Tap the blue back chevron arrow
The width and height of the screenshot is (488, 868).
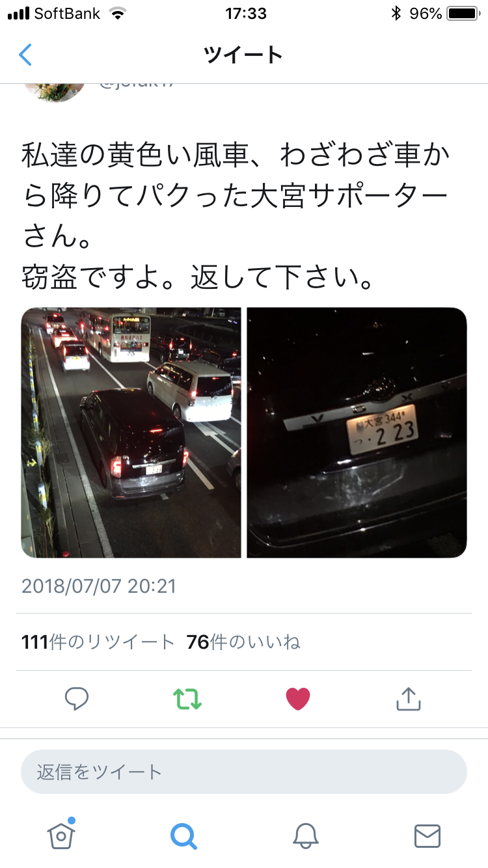point(25,55)
